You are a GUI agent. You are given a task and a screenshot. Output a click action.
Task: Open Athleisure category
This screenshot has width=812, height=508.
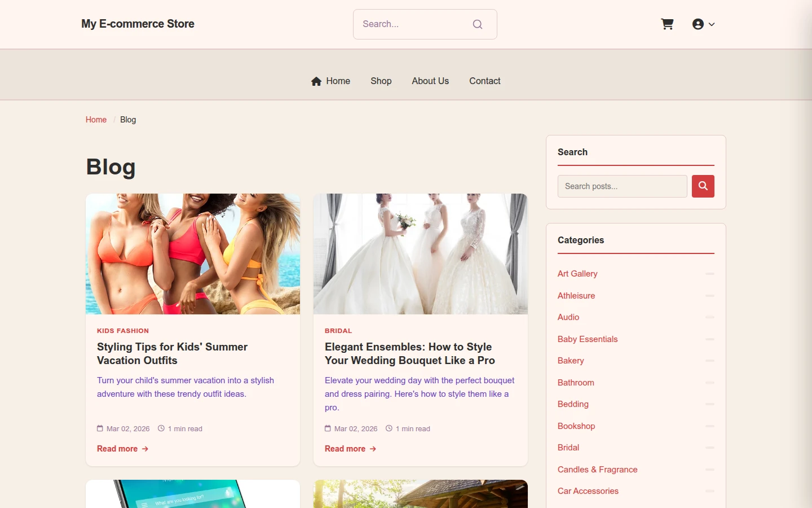(x=576, y=296)
